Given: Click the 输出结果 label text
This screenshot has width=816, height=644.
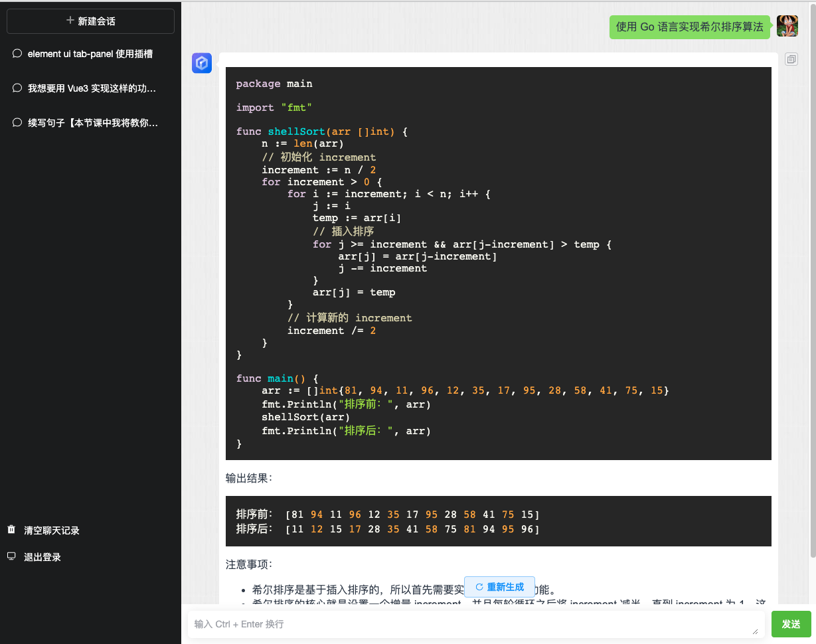Looking at the screenshot, I should [248, 478].
